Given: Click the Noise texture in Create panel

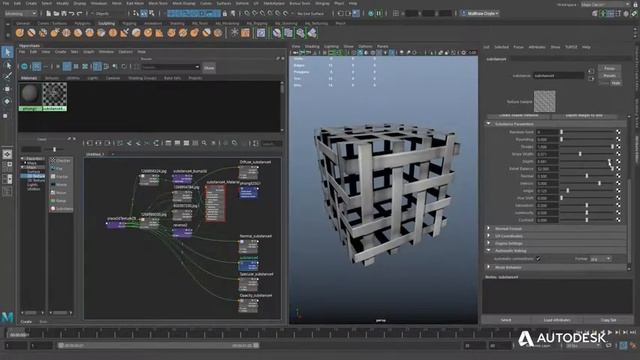Looking at the screenshot, I should point(60,193).
